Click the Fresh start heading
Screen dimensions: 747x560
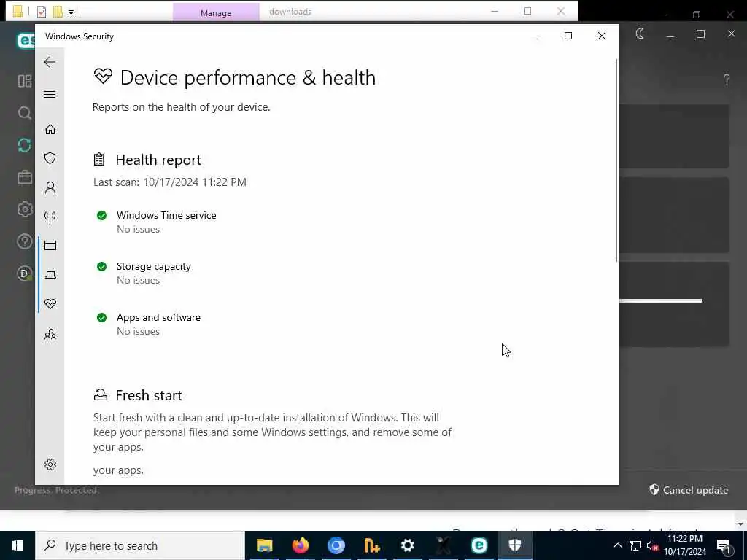(x=149, y=395)
